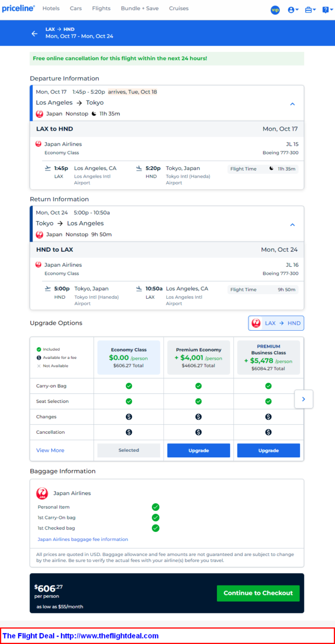Click the '$6084.27 Total' price text
335x644 pixels.
point(268,369)
